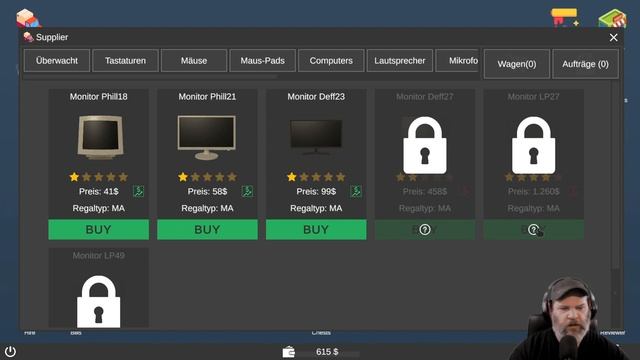Click the "Monitor LP27" locked title
Image resolution: width=640 pixels, height=360 pixels.
click(x=533, y=97)
